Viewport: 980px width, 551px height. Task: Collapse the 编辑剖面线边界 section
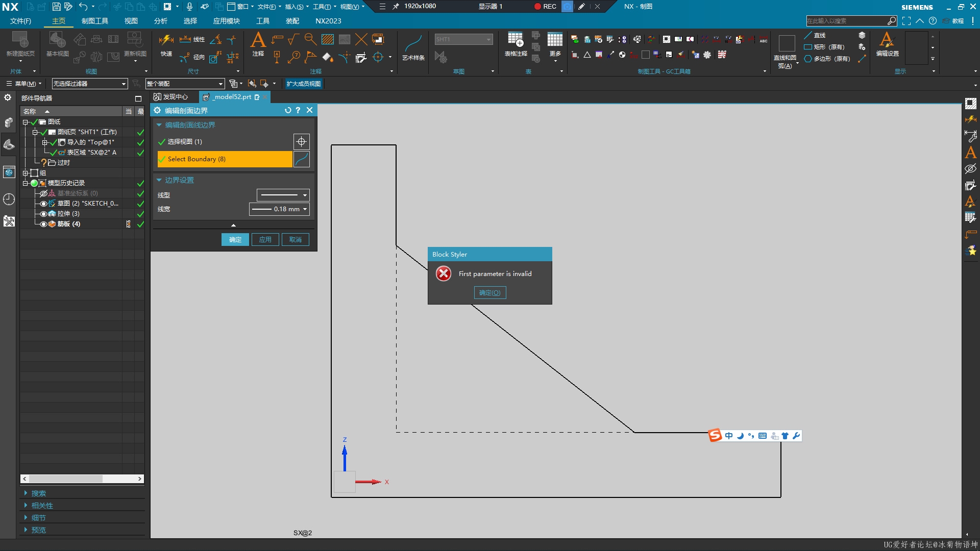click(x=159, y=125)
